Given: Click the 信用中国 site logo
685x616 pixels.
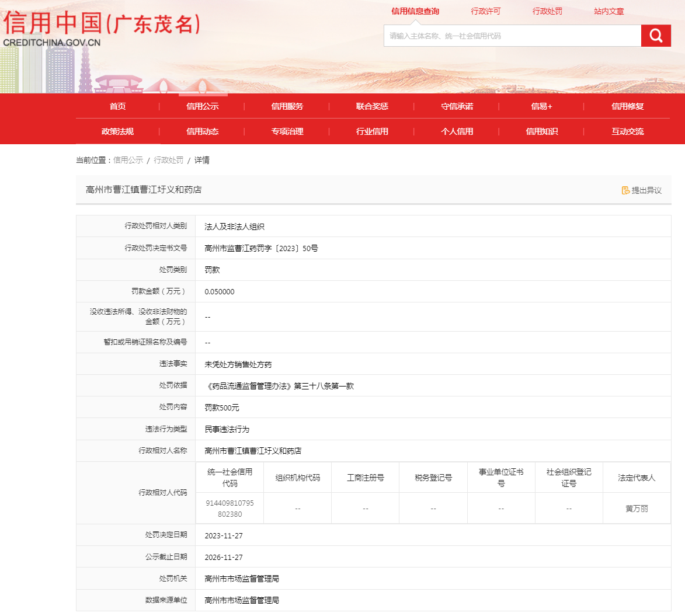Looking at the screenshot, I should coord(102,29).
